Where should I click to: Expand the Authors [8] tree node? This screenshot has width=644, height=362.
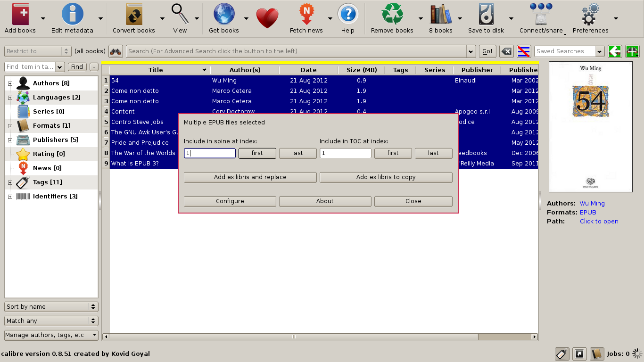(10, 83)
